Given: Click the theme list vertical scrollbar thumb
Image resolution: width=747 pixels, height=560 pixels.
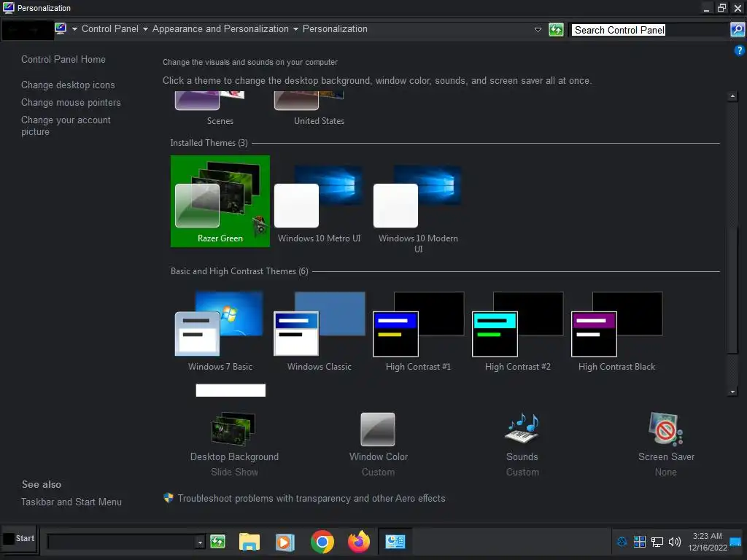Looking at the screenshot, I should pos(732,290).
